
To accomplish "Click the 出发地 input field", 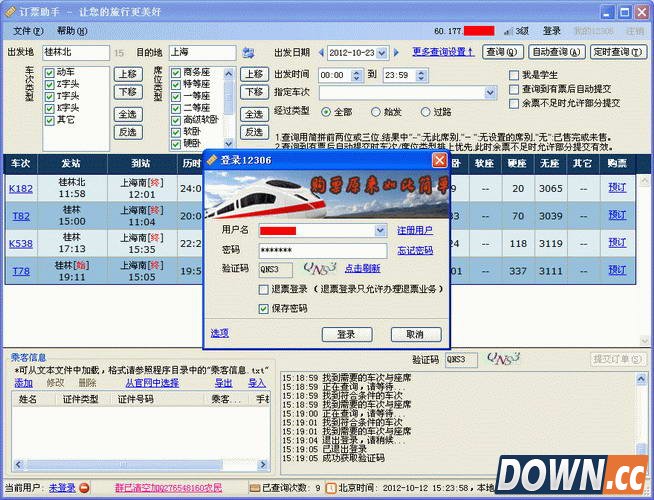I will tap(75, 53).
